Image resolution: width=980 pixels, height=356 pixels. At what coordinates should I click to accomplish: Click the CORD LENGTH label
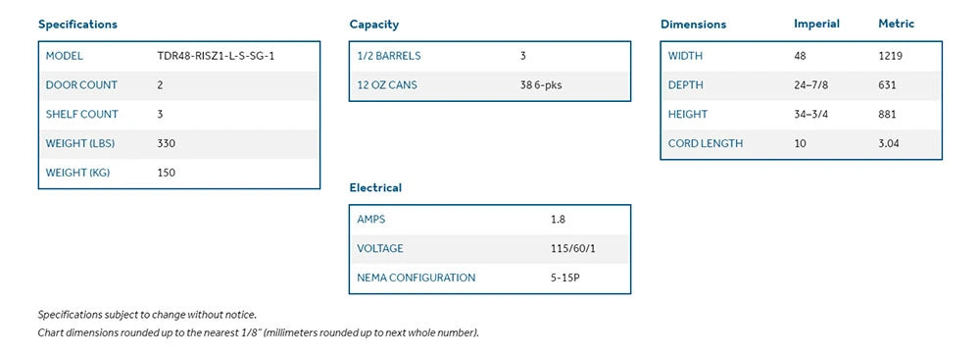tap(706, 143)
